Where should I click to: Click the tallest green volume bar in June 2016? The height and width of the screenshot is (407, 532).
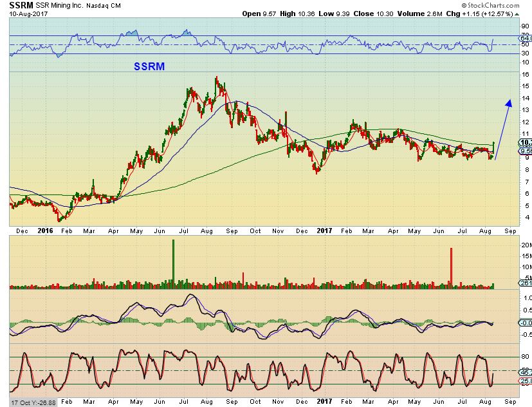(174, 264)
